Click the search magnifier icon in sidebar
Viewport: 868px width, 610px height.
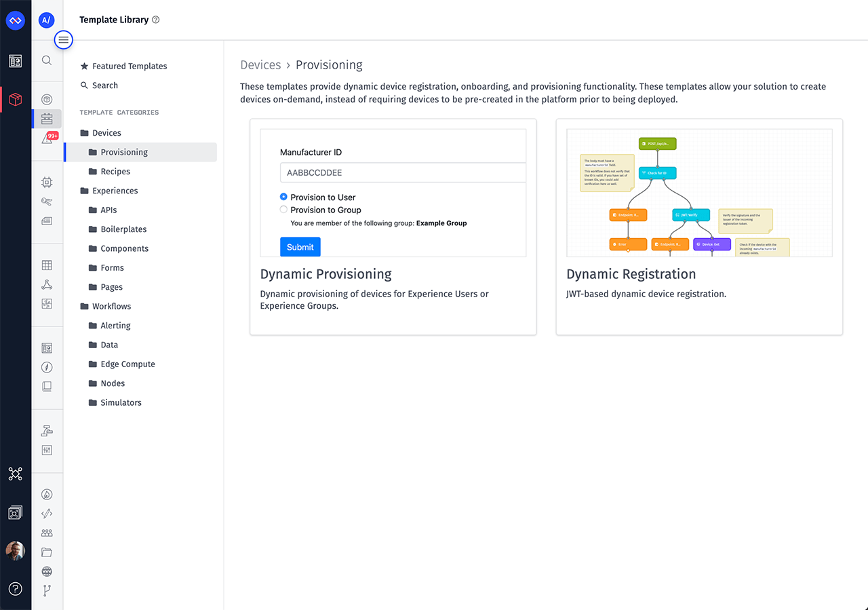pos(47,60)
